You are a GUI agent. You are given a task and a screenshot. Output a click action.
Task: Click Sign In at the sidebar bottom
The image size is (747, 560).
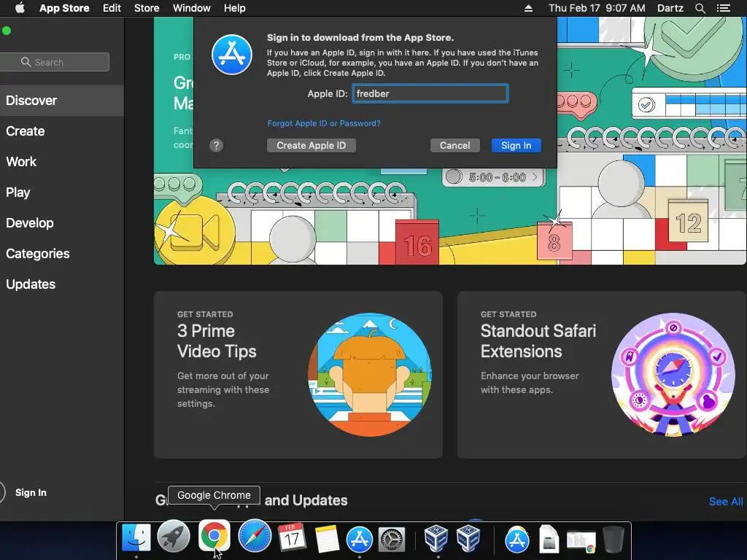pos(31,492)
